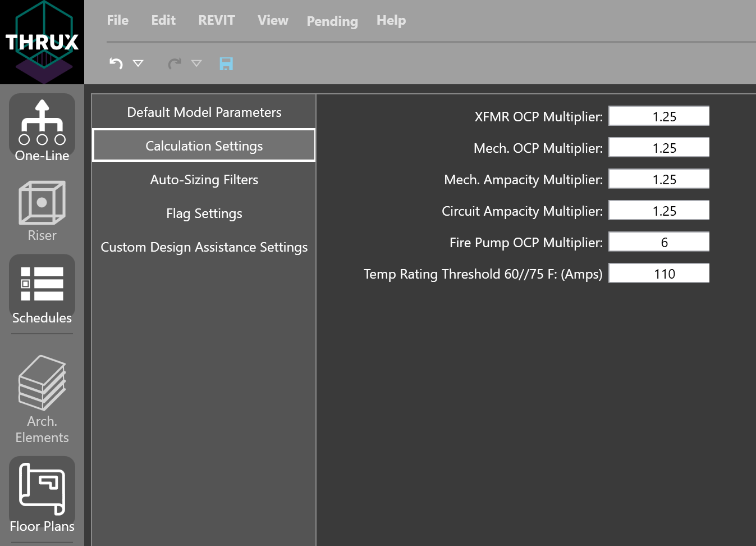Open the File menu

[117, 20]
